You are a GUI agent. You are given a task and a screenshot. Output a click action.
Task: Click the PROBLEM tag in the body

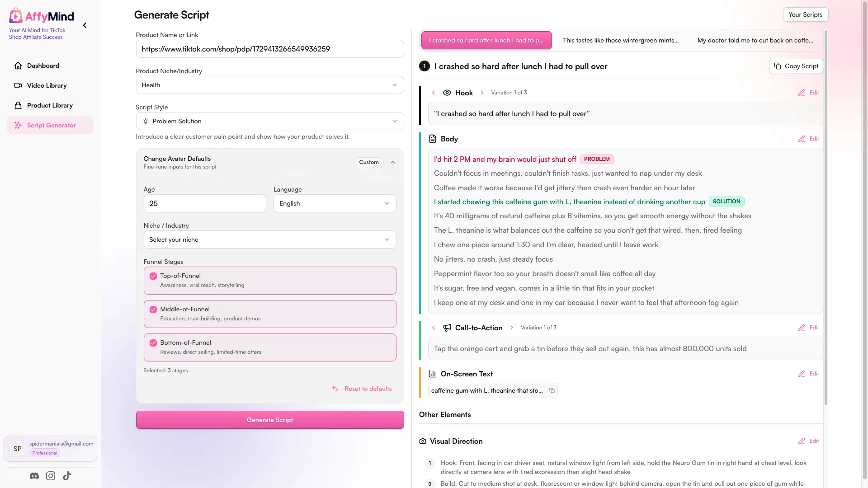[x=597, y=159]
